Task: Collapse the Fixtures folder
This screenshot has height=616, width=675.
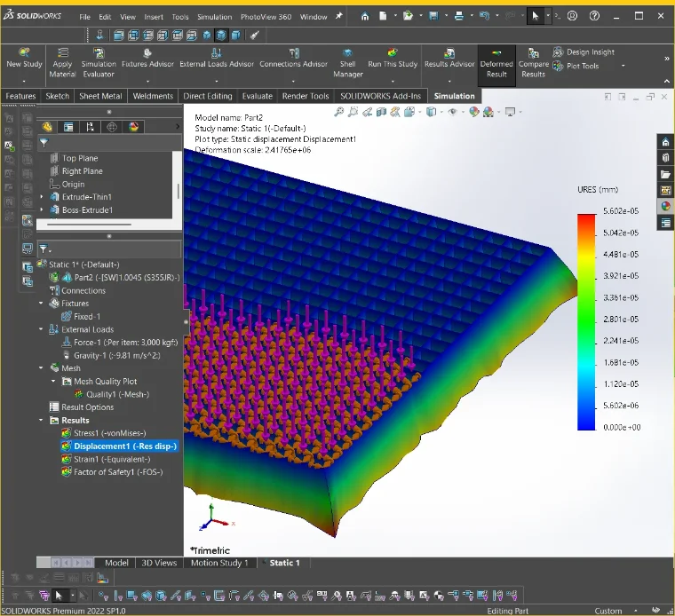Action: (42, 304)
